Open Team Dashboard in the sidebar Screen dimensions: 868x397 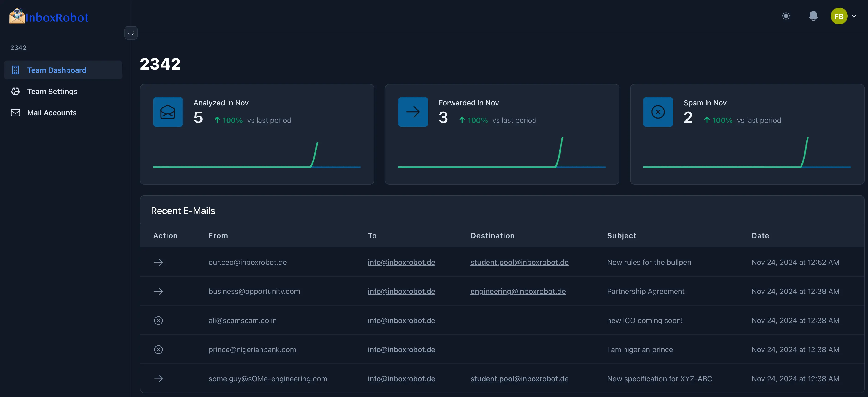click(63, 70)
